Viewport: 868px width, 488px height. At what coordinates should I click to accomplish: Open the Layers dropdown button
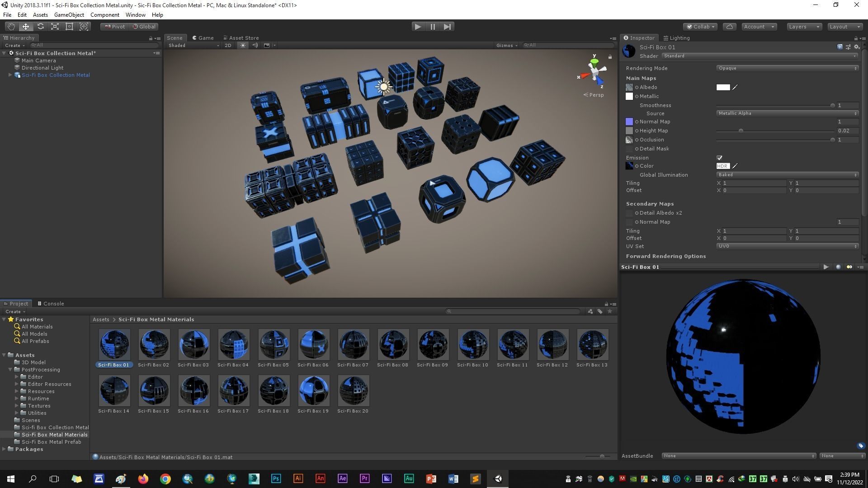click(x=803, y=27)
